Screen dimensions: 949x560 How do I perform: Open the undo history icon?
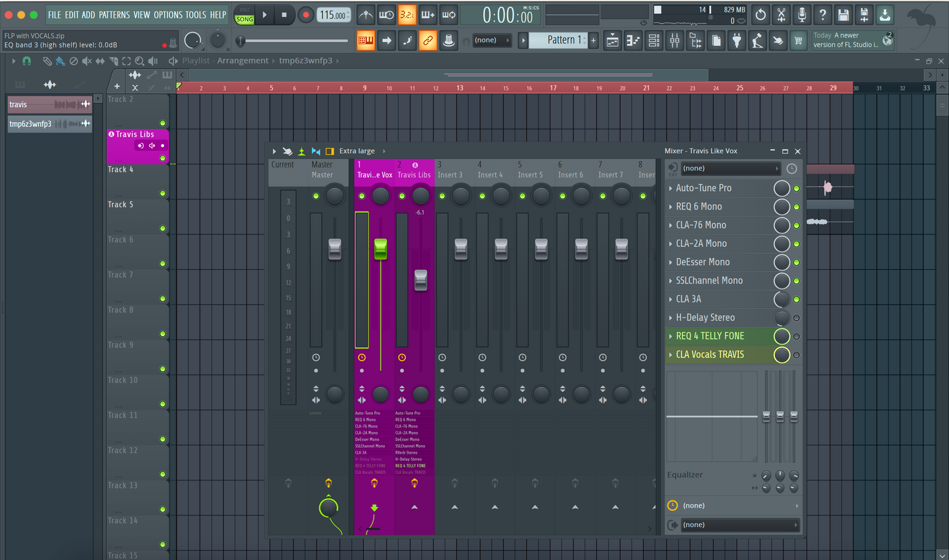tap(761, 14)
